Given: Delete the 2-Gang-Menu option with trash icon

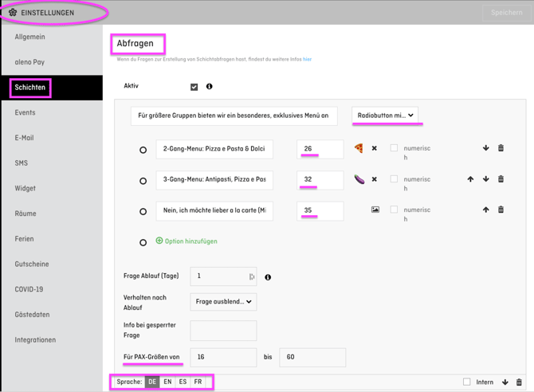Looking at the screenshot, I should click(501, 148).
